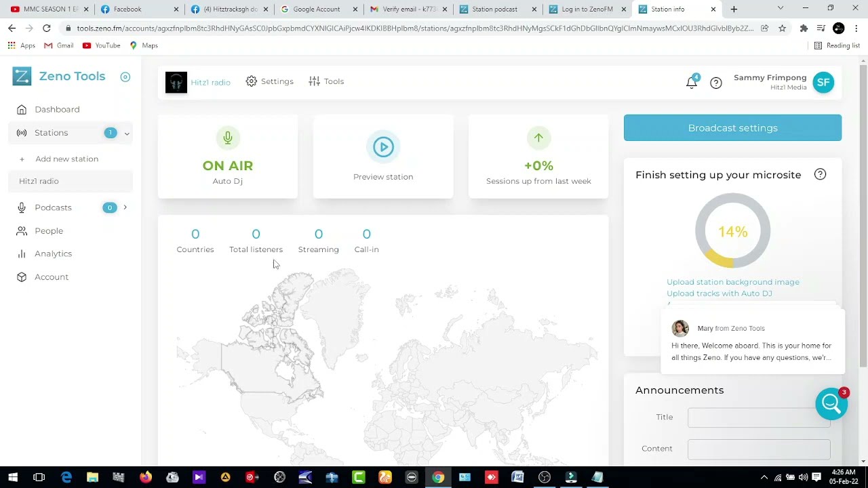Open the Account page
Viewport: 868px width, 488px height.
pyautogui.click(x=52, y=277)
